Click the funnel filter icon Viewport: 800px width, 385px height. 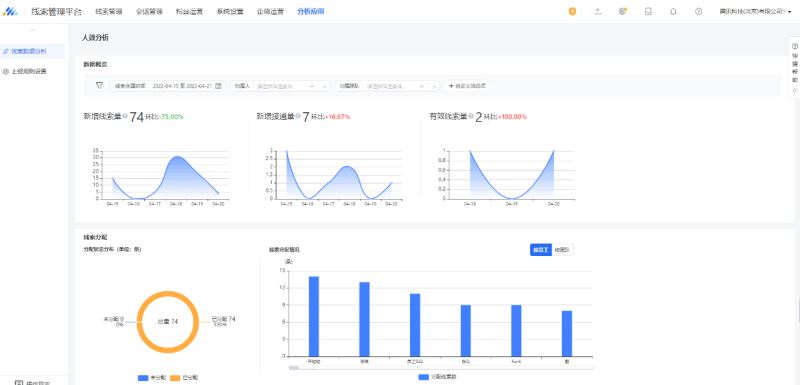point(99,86)
